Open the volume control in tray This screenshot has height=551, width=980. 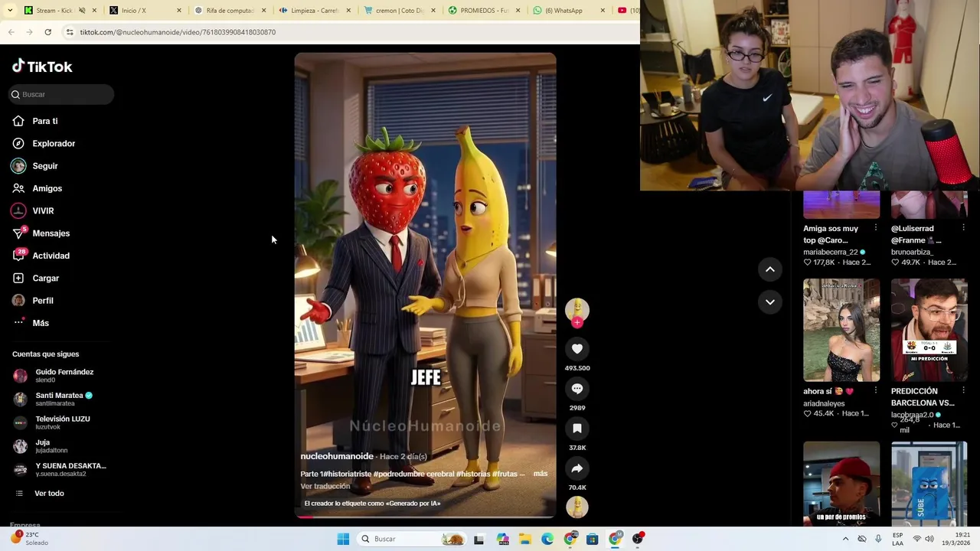point(929,539)
